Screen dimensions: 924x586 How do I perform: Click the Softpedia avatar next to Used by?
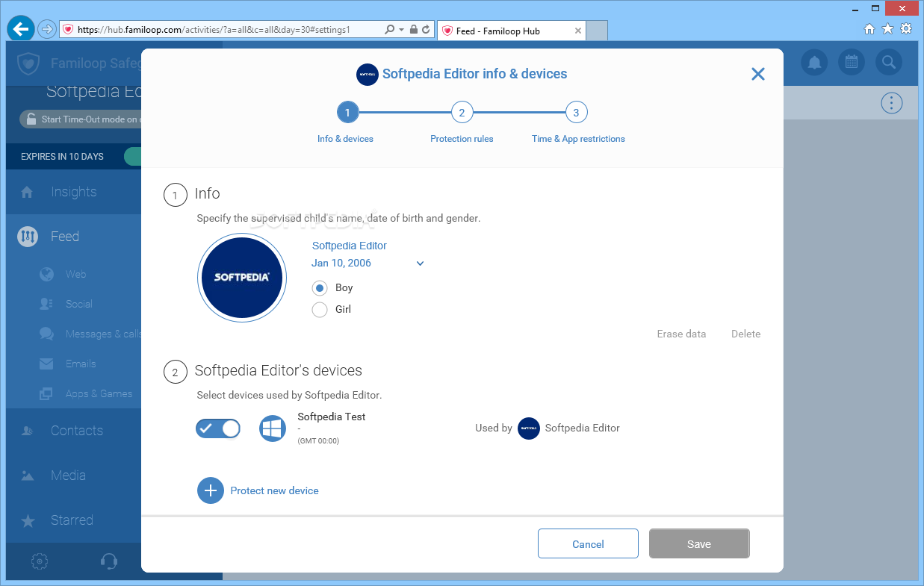tap(529, 428)
